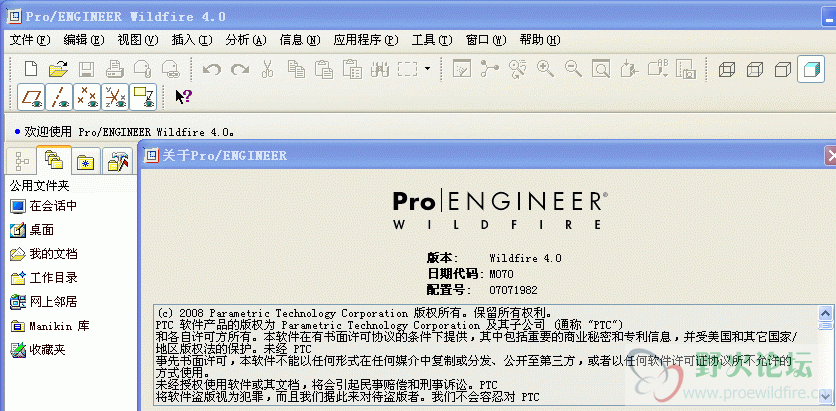The width and height of the screenshot is (836, 411).
Task: Click the context-sensitive help cursor icon
Action: point(183,96)
